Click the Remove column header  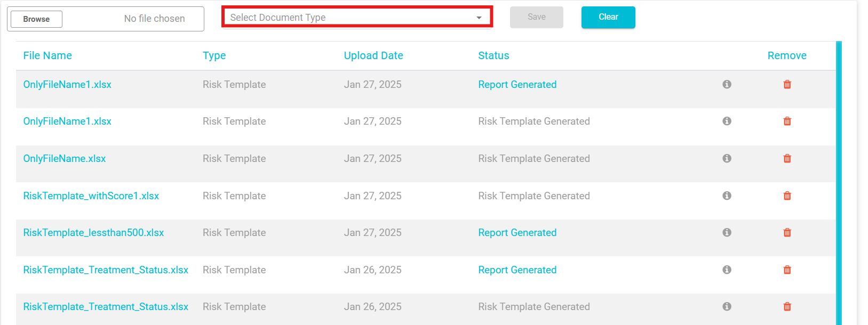[x=787, y=55]
